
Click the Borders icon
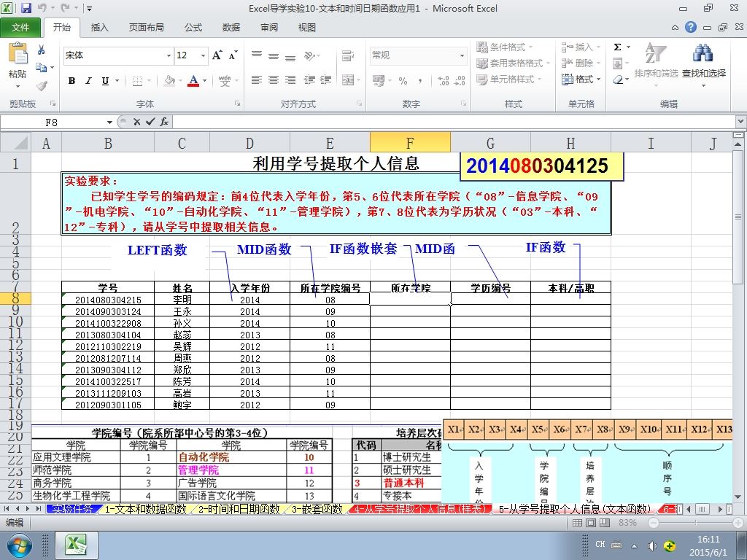[137, 80]
